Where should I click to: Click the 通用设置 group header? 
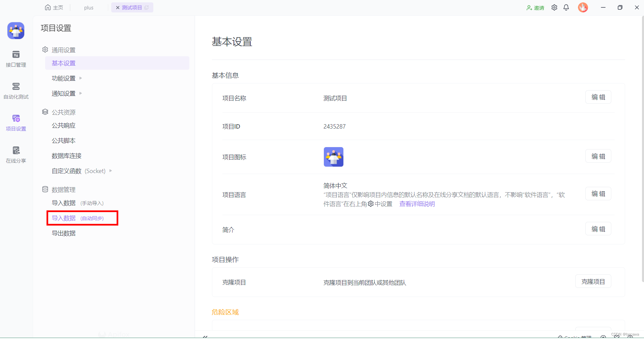(59, 50)
